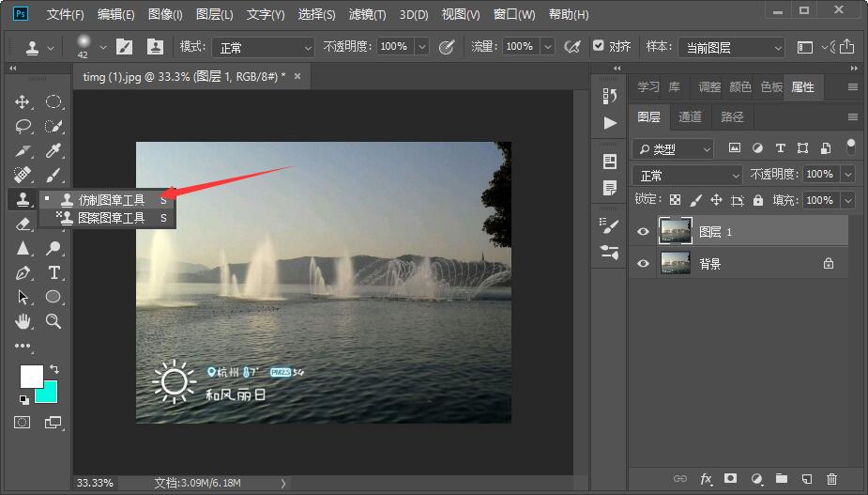The height and width of the screenshot is (495, 868).
Task: Select the Horizontal Type tool
Action: [x=53, y=272]
